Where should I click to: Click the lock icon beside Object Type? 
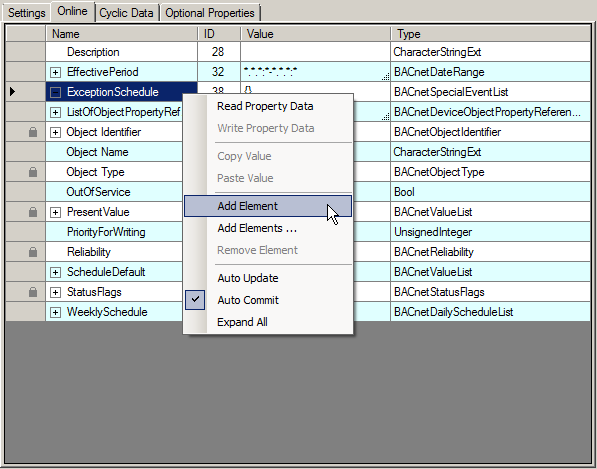(33, 172)
